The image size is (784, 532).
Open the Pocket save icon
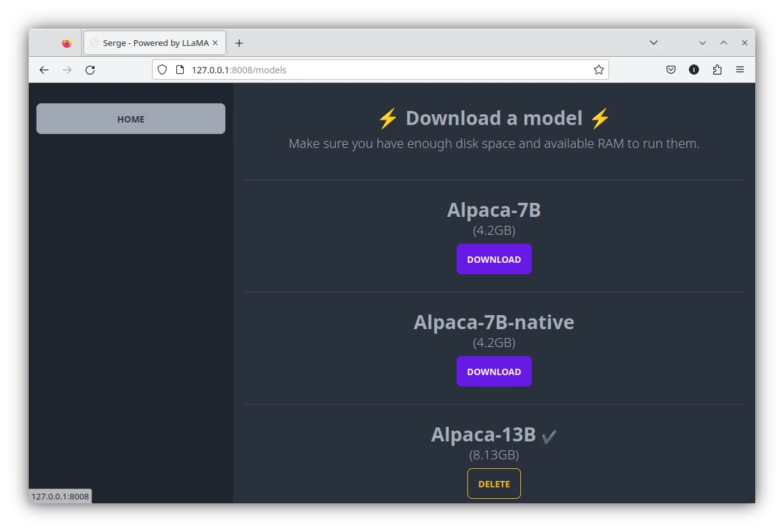(671, 70)
